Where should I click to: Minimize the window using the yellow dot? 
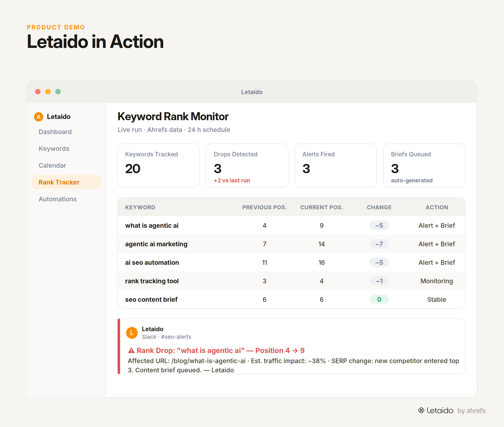[x=48, y=92]
